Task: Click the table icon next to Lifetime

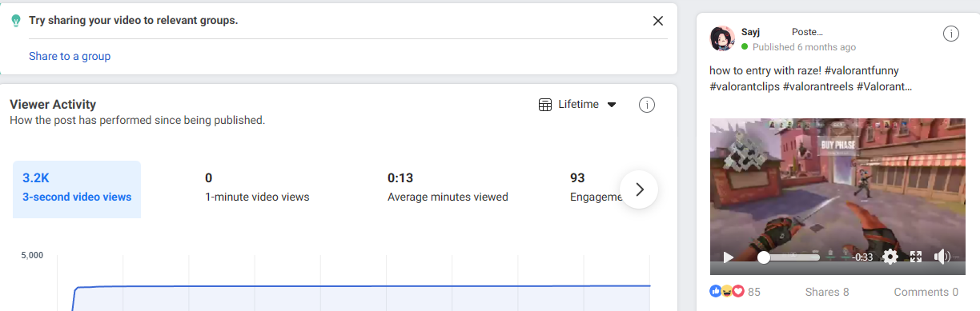Action: coord(545,105)
